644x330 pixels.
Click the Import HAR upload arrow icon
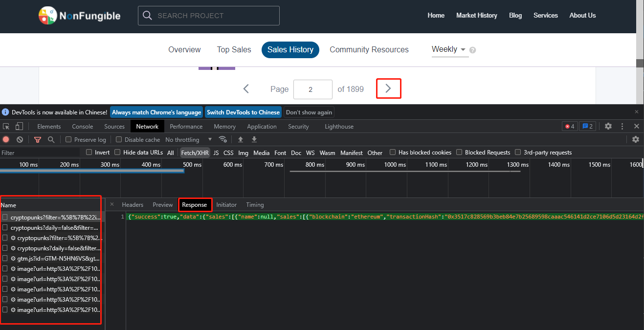click(241, 139)
